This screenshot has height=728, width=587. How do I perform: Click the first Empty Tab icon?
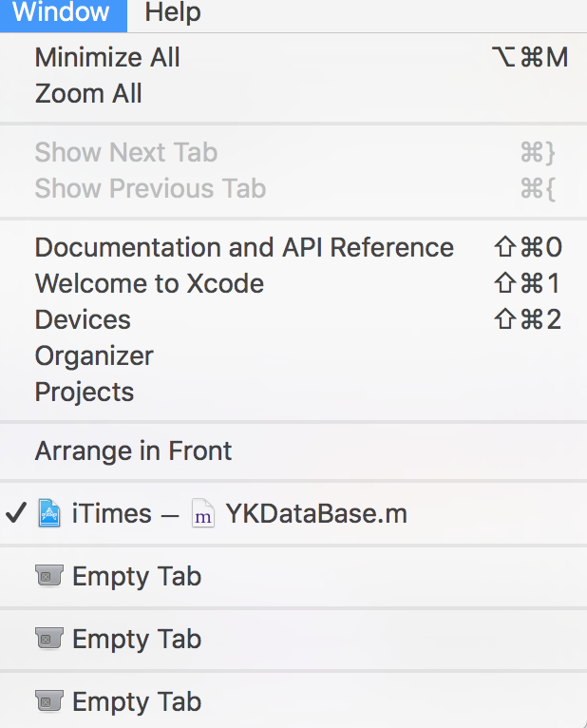[x=48, y=577]
